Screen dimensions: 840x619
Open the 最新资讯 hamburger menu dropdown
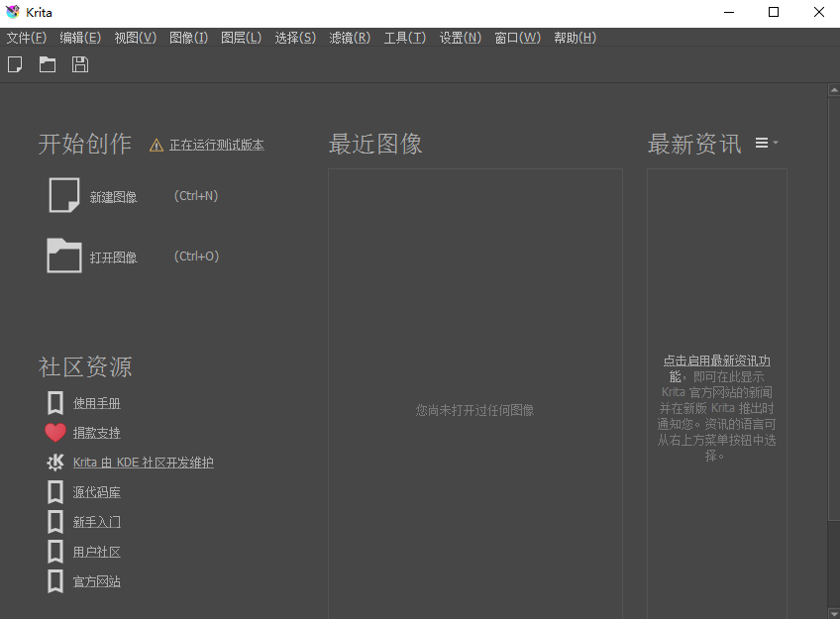coord(767,143)
